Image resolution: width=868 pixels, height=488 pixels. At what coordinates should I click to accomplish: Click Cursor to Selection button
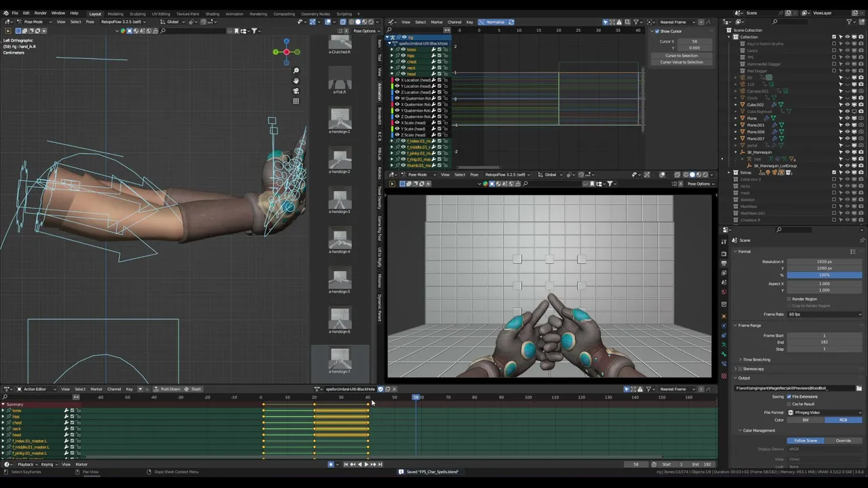[x=682, y=56]
